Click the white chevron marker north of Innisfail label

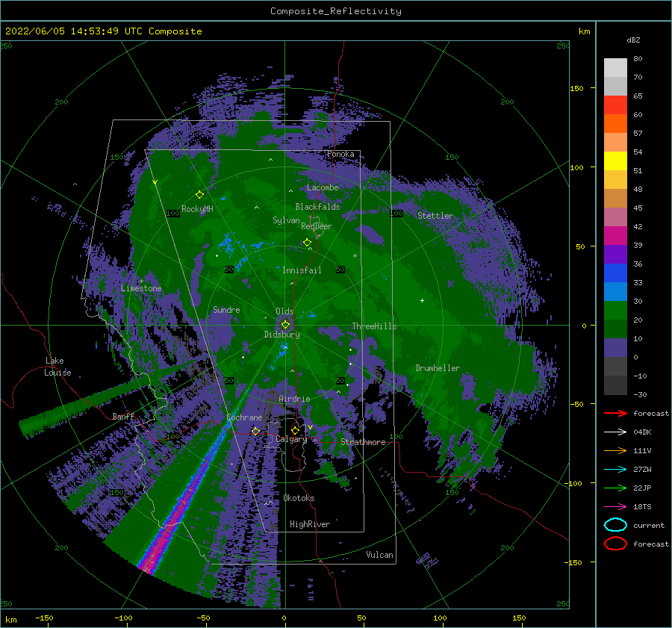click(310, 249)
